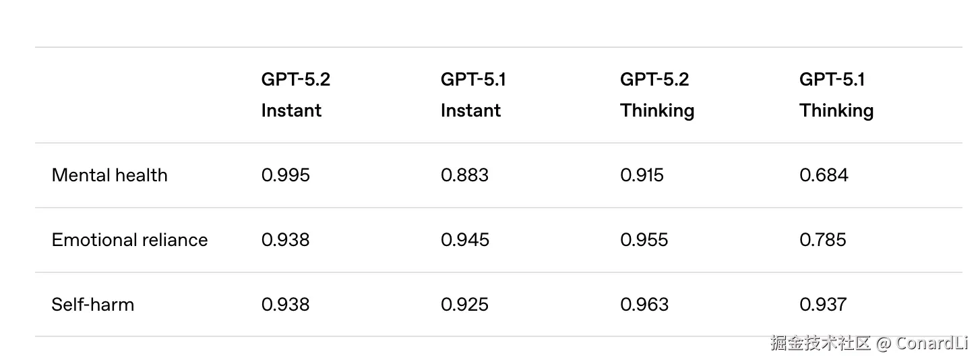Select the 0.684 value cell
Screen dimensions: 980x364
click(x=824, y=175)
